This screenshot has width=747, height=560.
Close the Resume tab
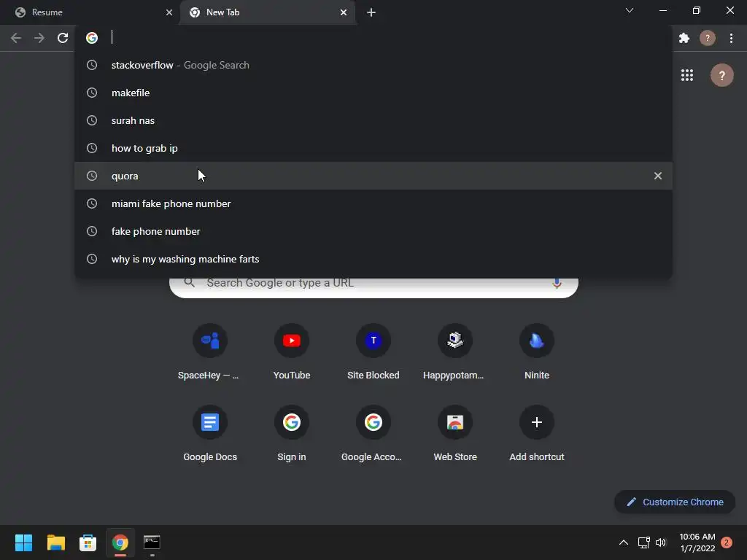(x=169, y=12)
